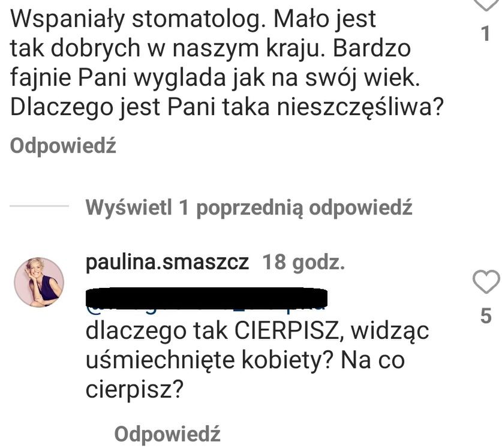502x448 pixels.
Task: View the 1 like count on top comment
Action: (486, 34)
